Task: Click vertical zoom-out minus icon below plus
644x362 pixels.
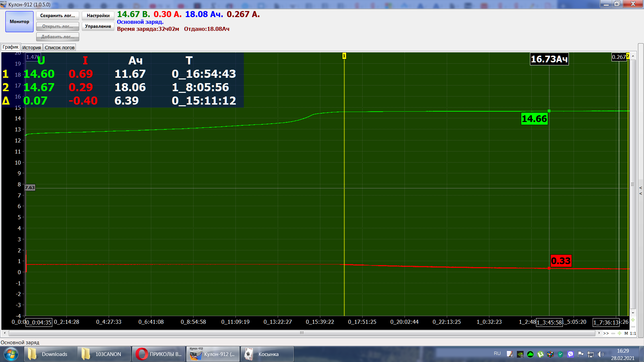Action: pyautogui.click(x=633, y=326)
